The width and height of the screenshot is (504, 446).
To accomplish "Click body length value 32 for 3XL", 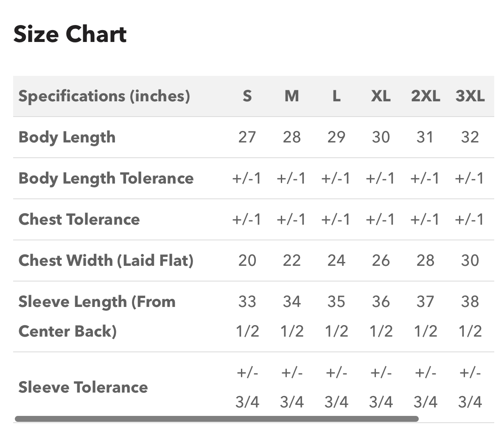I will point(470,137).
